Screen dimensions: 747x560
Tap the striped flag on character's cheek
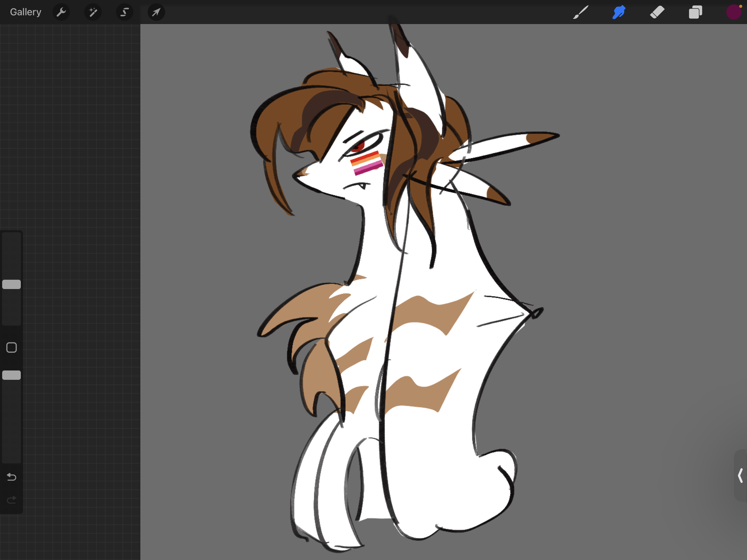coord(366,163)
